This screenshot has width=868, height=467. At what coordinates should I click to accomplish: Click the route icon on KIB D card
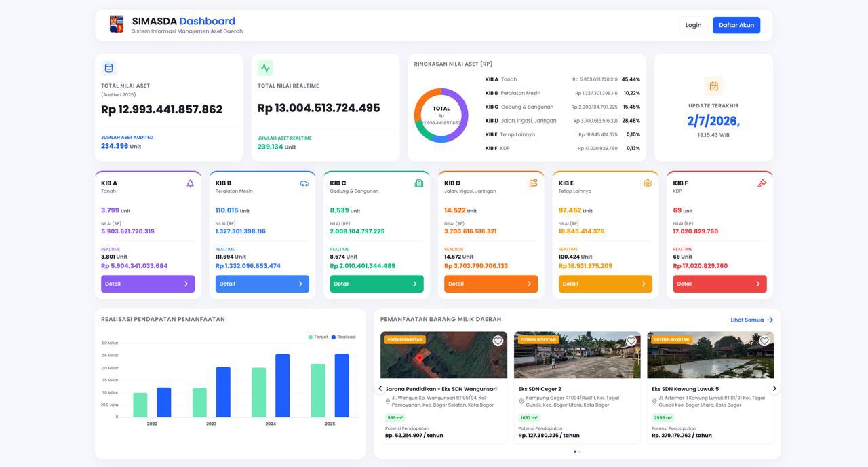533,183
